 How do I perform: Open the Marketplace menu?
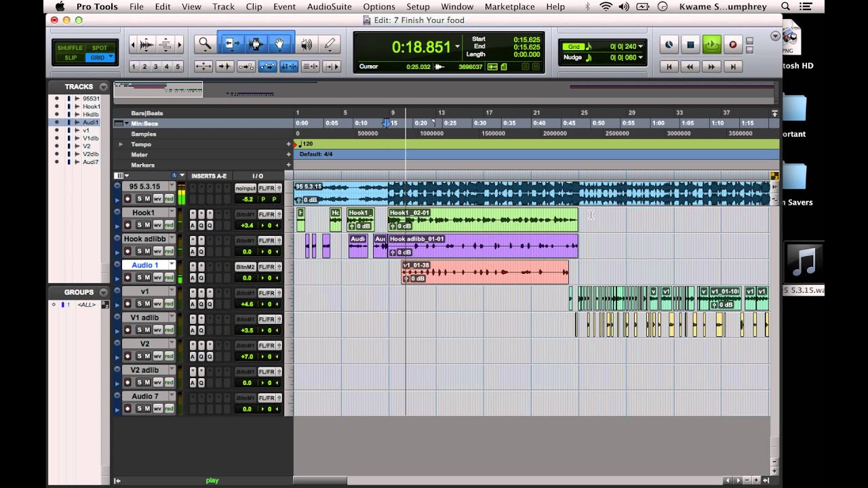[x=509, y=7]
